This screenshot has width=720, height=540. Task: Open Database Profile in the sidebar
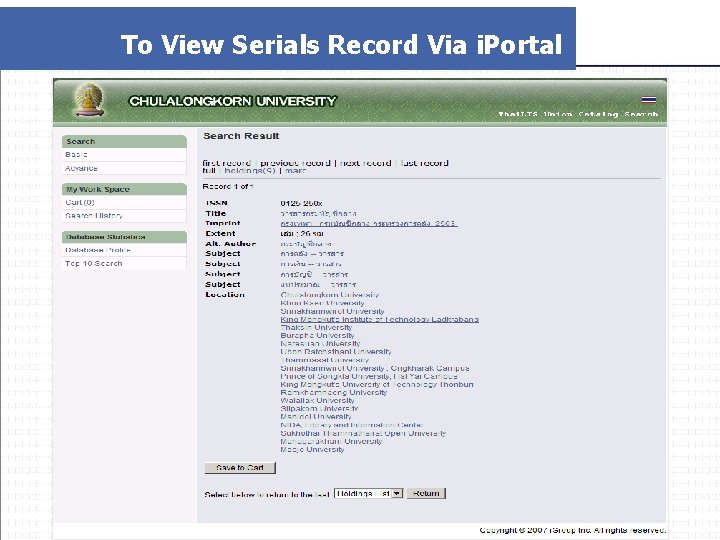tap(98, 250)
